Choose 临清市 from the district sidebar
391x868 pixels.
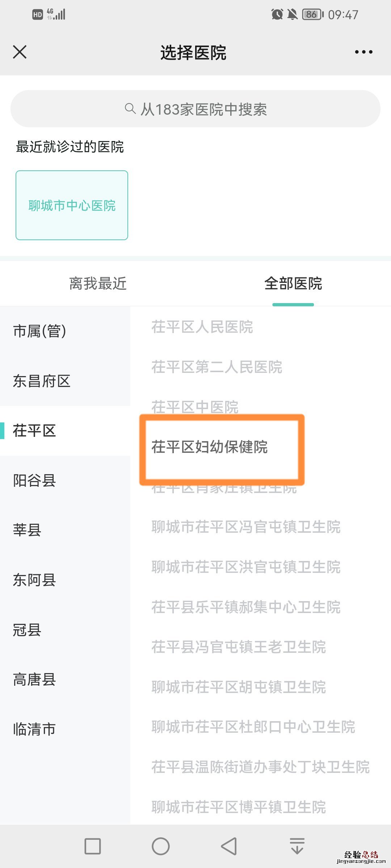35,729
